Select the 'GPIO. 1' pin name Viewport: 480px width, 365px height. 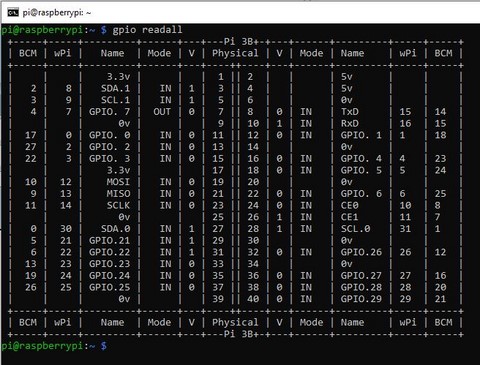tap(361, 135)
